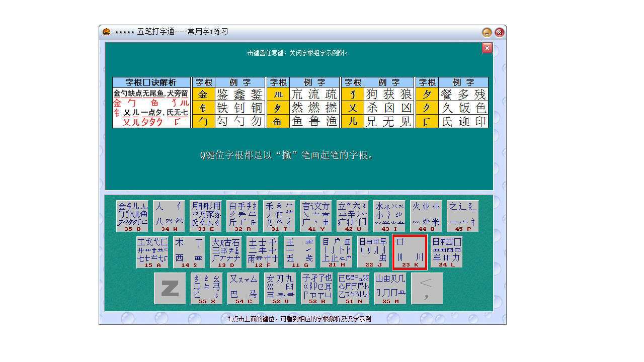The width and height of the screenshot is (644, 362).
Task: Click the comma punctuation key
Action: pyautogui.click(x=428, y=288)
